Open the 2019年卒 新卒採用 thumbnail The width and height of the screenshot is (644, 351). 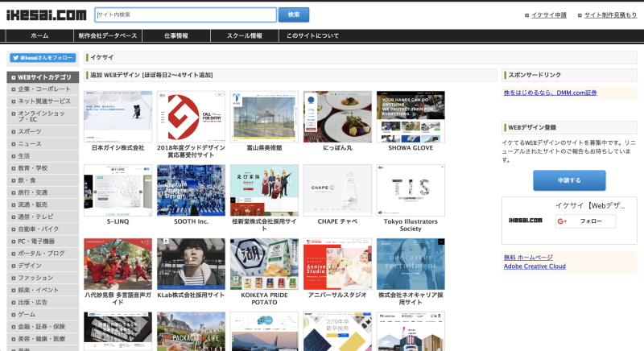[x=337, y=332]
